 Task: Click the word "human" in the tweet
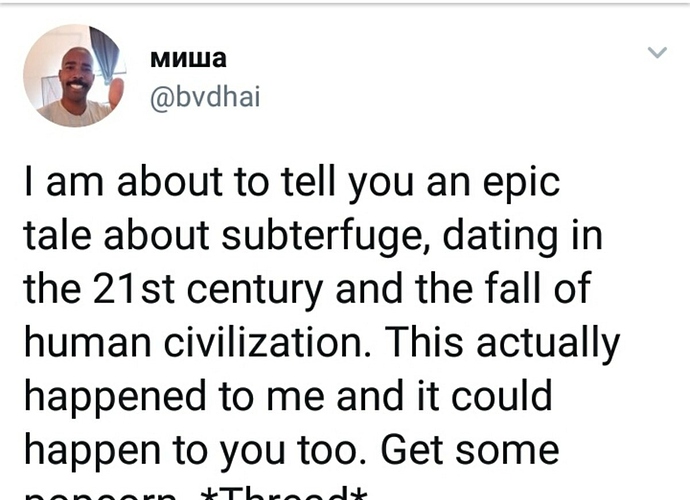[x=88, y=343]
